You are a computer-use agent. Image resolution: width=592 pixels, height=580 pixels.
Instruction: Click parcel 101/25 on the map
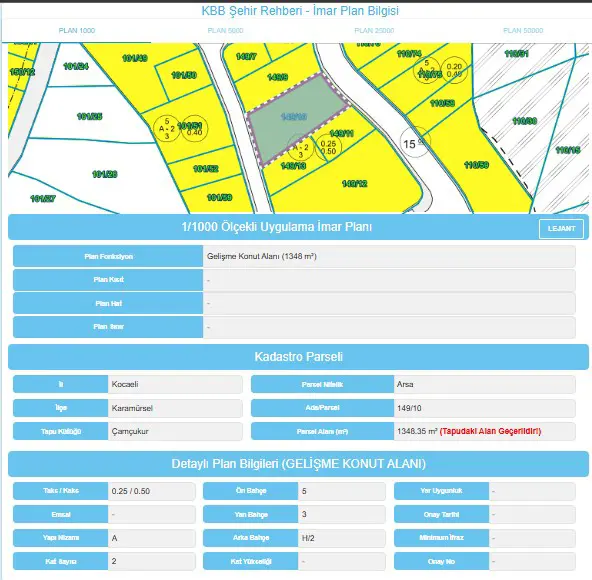point(89,116)
